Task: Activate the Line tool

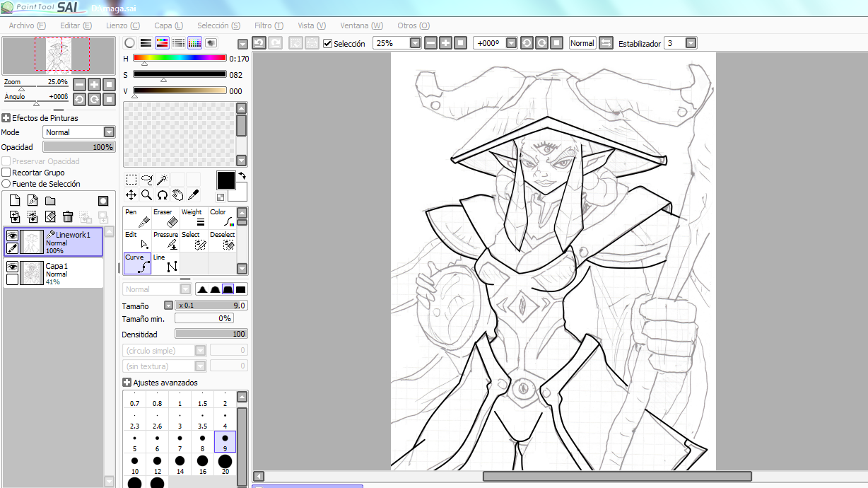Action: [x=165, y=263]
